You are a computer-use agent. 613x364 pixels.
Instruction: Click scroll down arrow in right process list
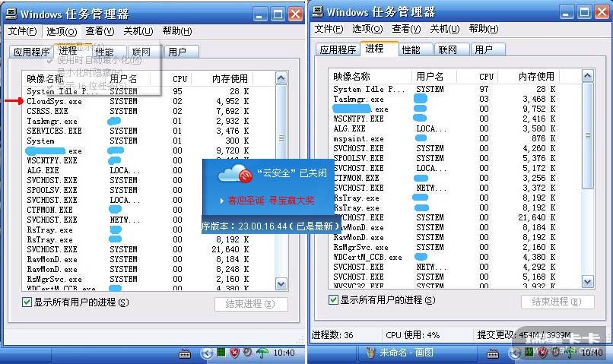click(587, 282)
